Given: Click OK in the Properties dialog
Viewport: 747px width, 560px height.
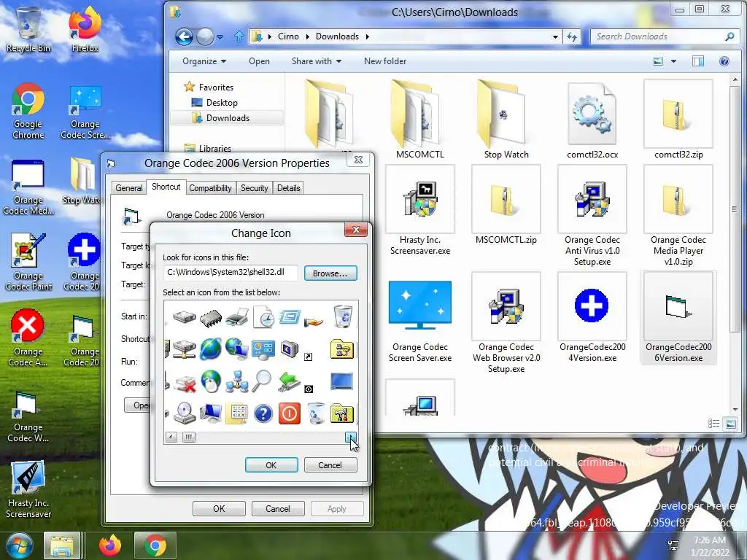Looking at the screenshot, I should coord(219,508).
